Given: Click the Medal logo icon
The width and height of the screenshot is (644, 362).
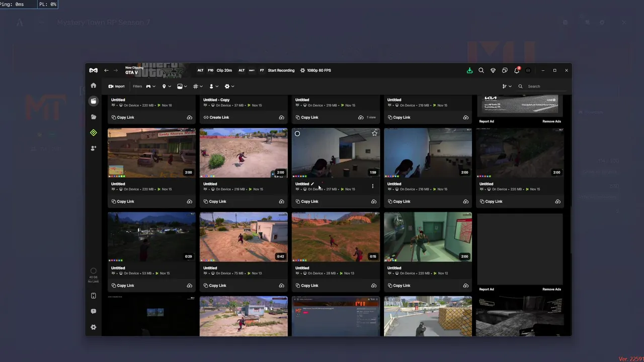Looking at the screenshot, I should [x=94, y=70].
